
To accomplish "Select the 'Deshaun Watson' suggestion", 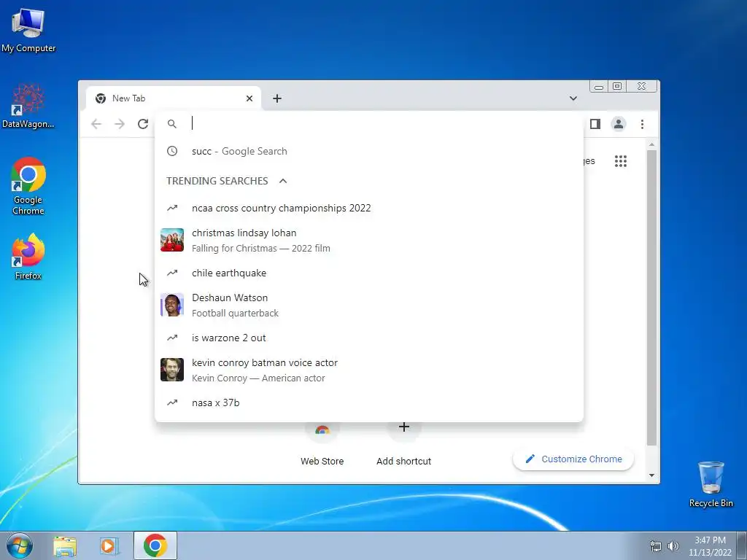I will pyautogui.click(x=368, y=305).
